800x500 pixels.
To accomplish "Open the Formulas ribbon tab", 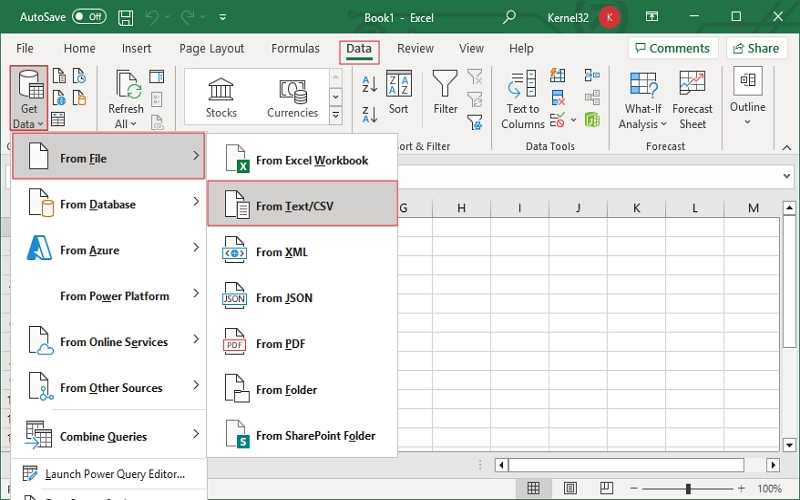I will [x=295, y=48].
